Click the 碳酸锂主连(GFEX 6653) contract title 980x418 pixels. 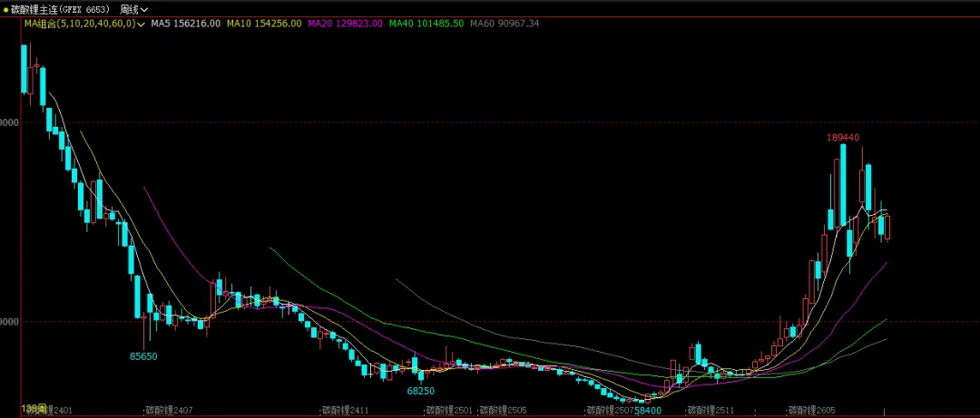pos(61,9)
